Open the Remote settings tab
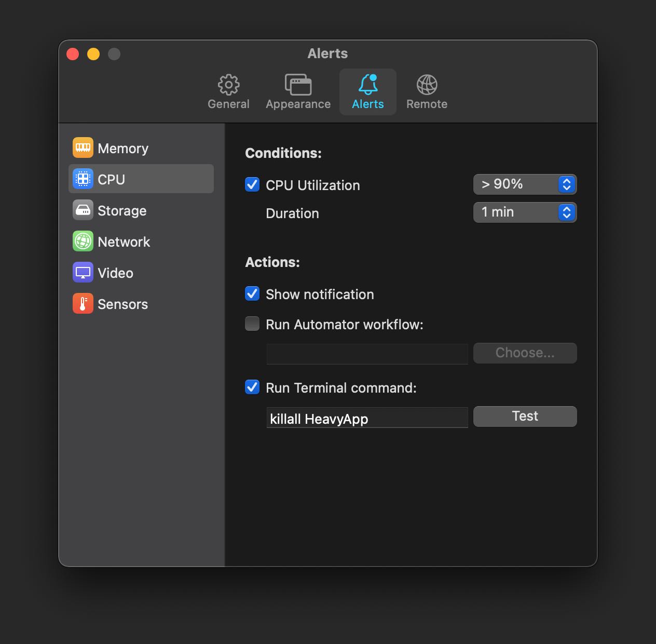 pyautogui.click(x=427, y=91)
